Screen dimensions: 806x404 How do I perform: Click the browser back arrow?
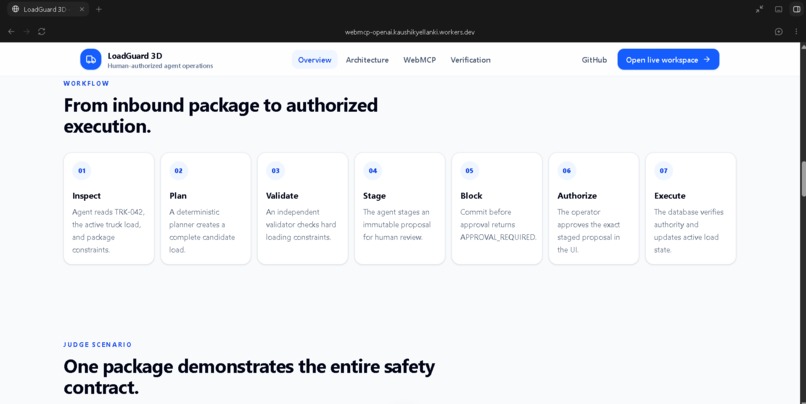pos(11,31)
